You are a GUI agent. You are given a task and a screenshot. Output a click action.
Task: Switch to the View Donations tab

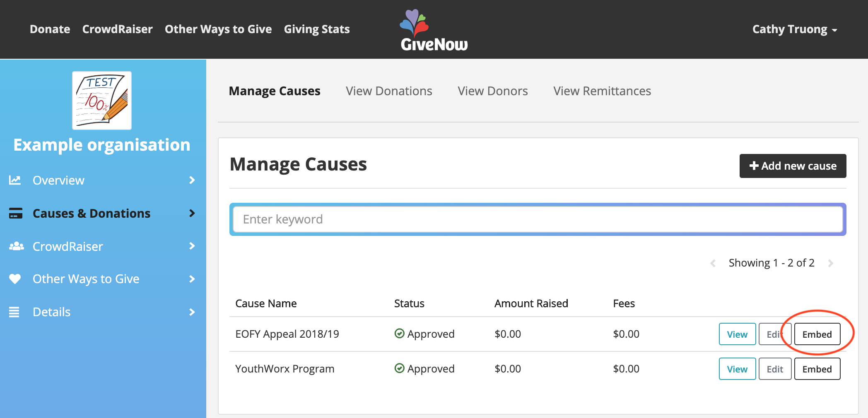(x=389, y=91)
